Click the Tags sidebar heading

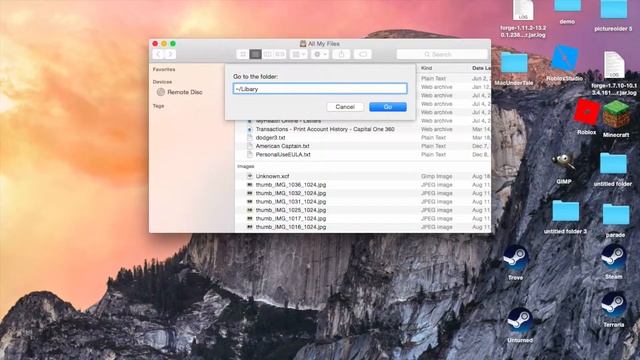click(158, 106)
